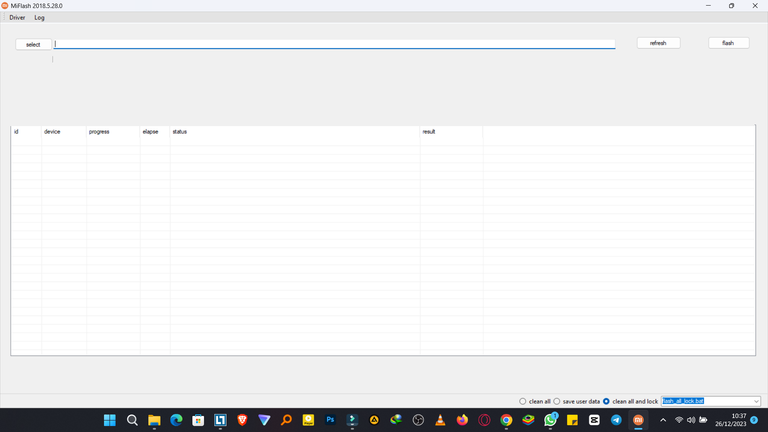Image resolution: width=768 pixels, height=432 pixels.
Task: Focus the firmware path input field
Action: coord(334,44)
